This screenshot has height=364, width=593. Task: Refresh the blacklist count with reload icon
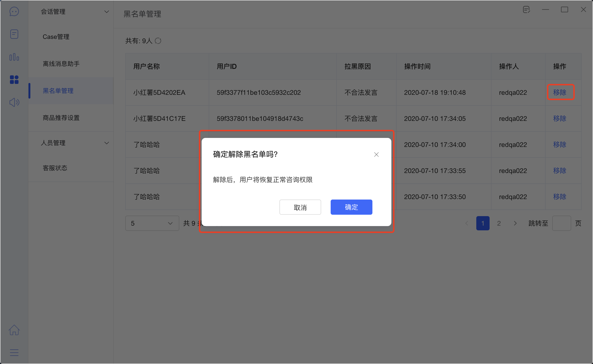[158, 41]
